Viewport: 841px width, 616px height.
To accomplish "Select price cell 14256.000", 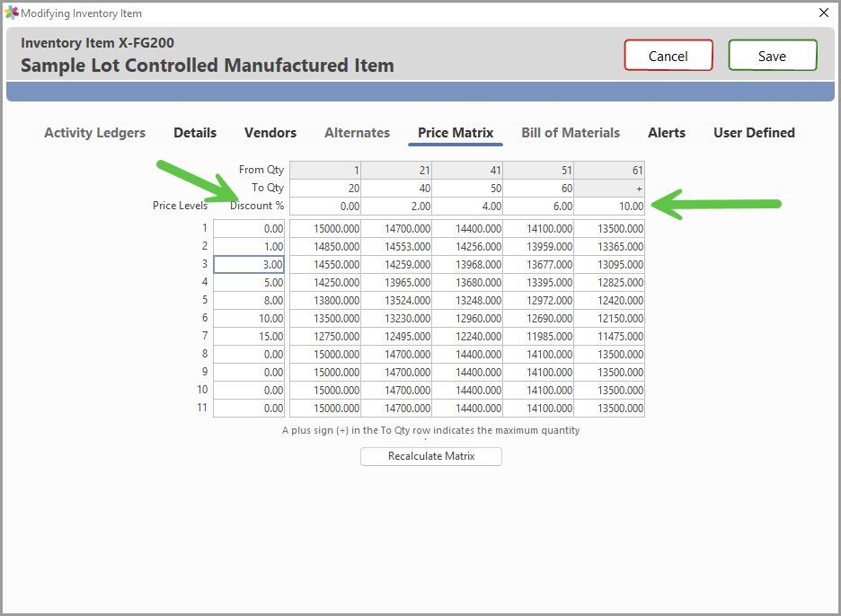I will point(467,247).
